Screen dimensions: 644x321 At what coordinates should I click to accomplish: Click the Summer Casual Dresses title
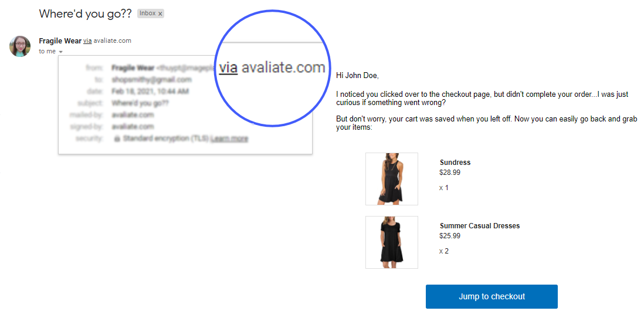[x=480, y=226]
